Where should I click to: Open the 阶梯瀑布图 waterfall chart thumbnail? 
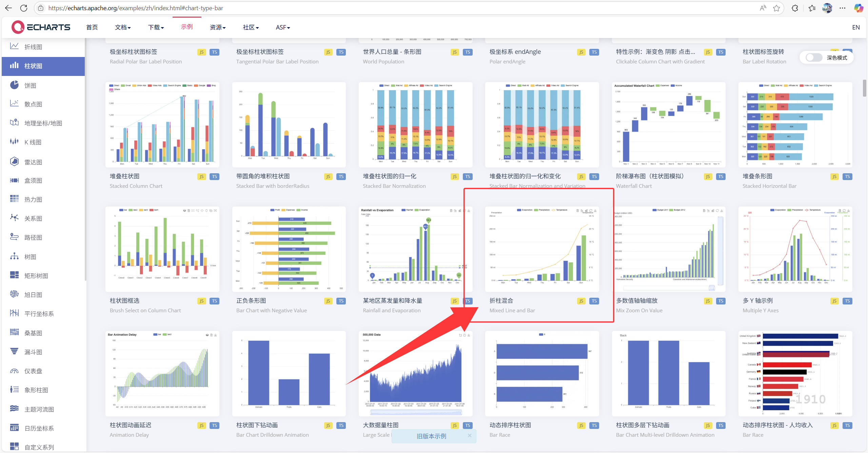point(669,124)
